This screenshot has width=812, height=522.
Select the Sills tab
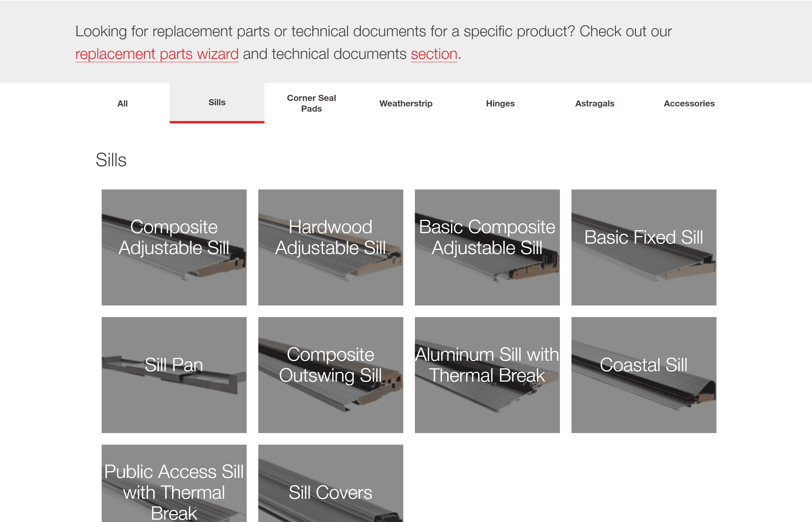pos(217,102)
